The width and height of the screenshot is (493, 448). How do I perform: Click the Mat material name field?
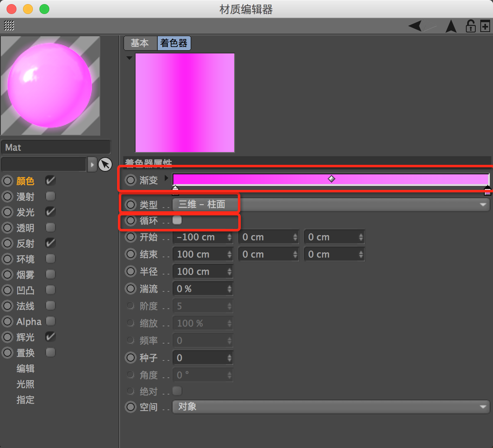tap(56, 148)
